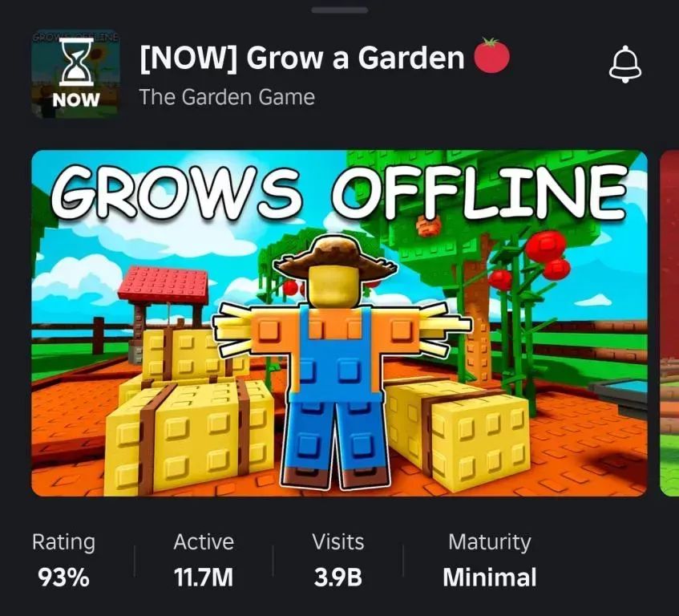Grab the sheet handle at the top
This screenshot has width=679, height=616.
pyautogui.click(x=340, y=10)
